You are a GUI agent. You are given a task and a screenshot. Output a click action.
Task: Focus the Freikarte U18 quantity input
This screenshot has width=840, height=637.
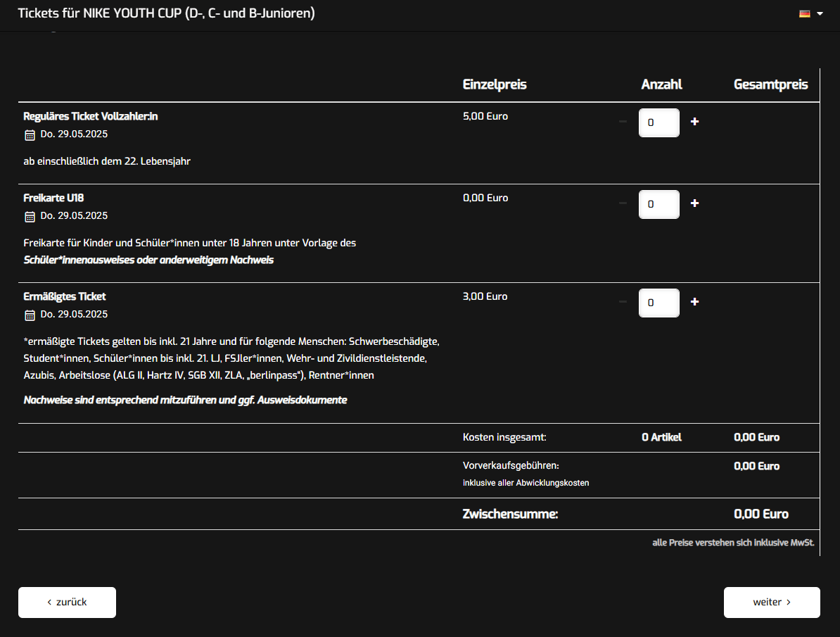659,204
